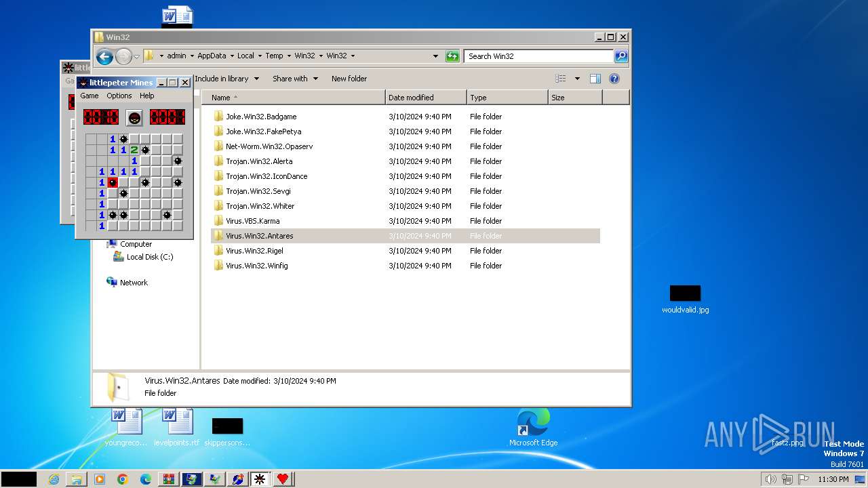Image resolution: width=868 pixels, height=488 pixels.
Task: Sort by the Type column header
Action: (507, 98)
